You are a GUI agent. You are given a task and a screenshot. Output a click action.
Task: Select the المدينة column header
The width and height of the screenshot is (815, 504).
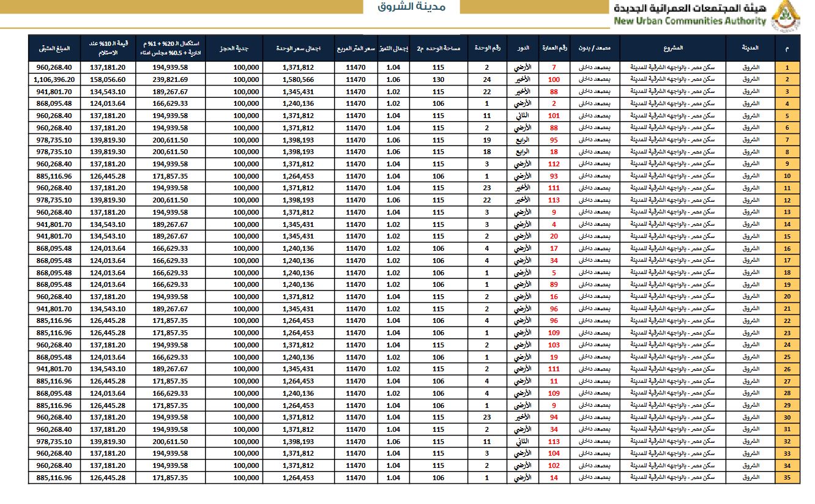click(x=750, y=48)
